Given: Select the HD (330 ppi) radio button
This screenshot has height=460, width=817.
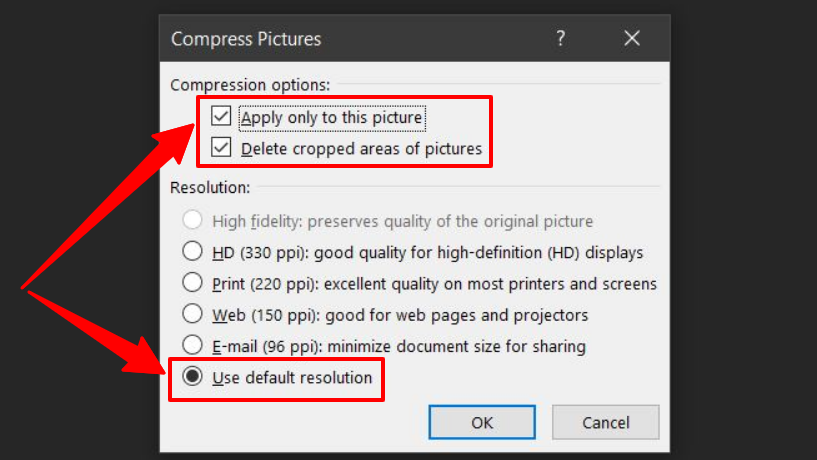Looking at the screenshot, I should (193, 252).
